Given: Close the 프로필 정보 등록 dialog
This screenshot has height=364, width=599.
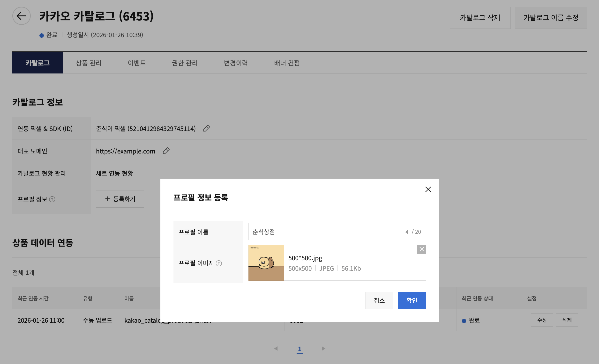Looking at the screenshot, I should click(x=428, y=189).
